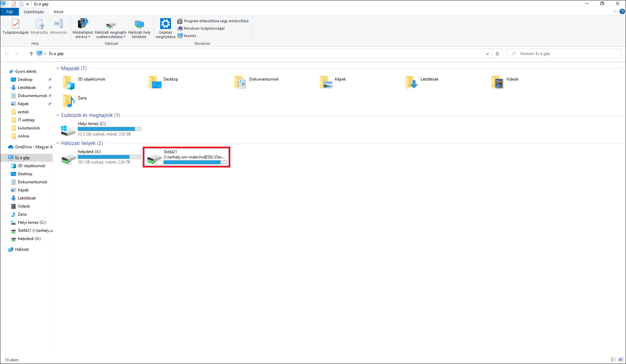Switch to large icons view in status bar
Screen dimensions: 626x364
621,360
